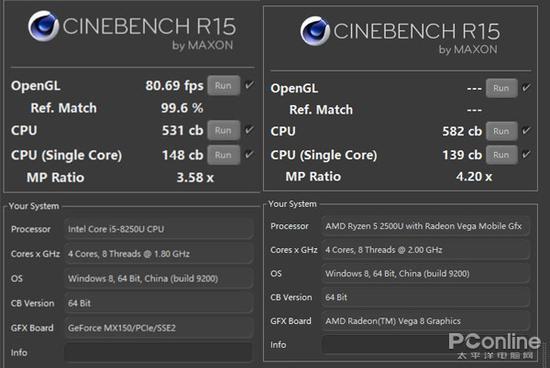Click the 1.80 GHz cores field
550x368 pixels.
click(x=159, y=254)
